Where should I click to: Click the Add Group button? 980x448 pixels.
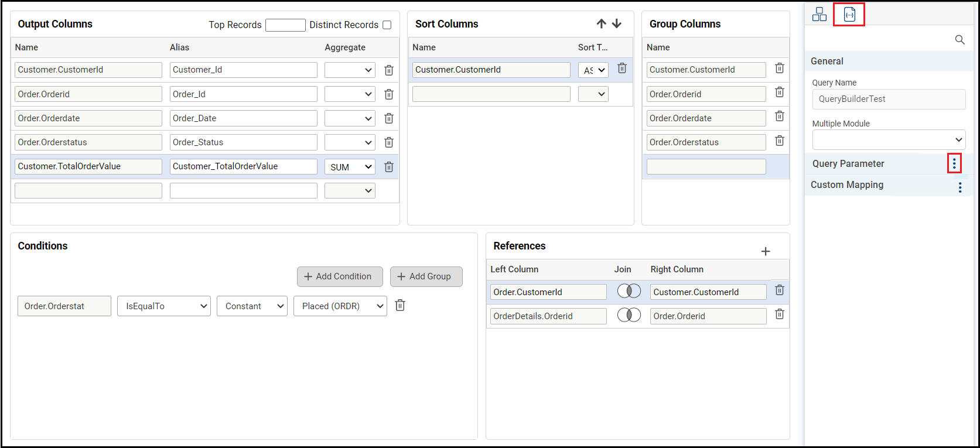pyautogui.click(x=426, y=276)
